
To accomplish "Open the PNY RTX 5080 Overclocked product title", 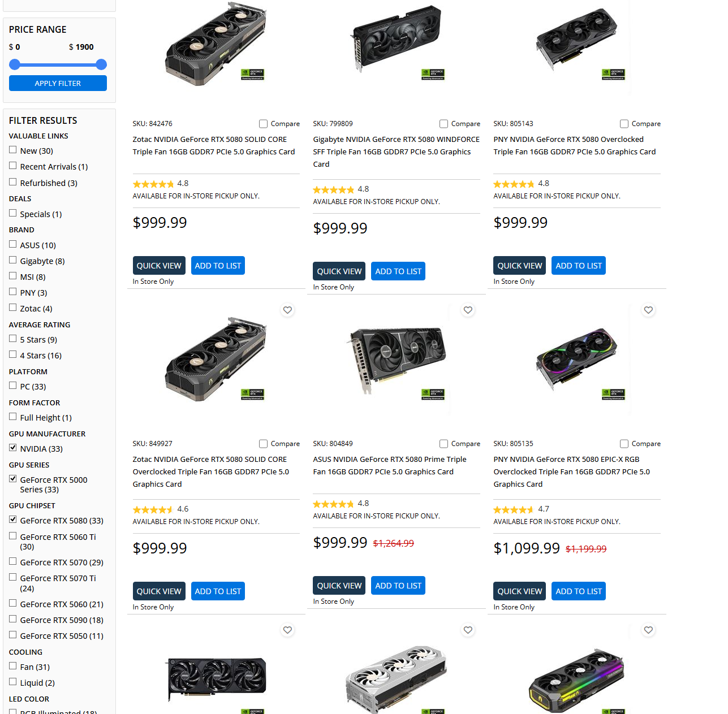I will point(575,145).
